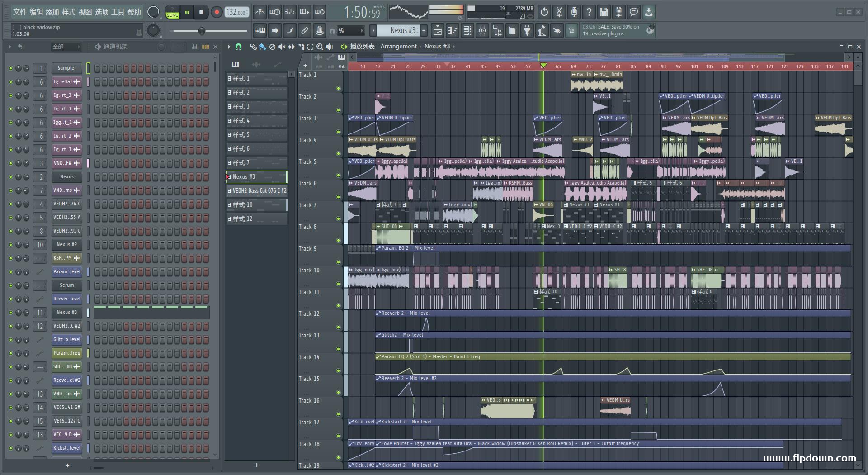Open one-click audio recording microphone

[574, 12]
